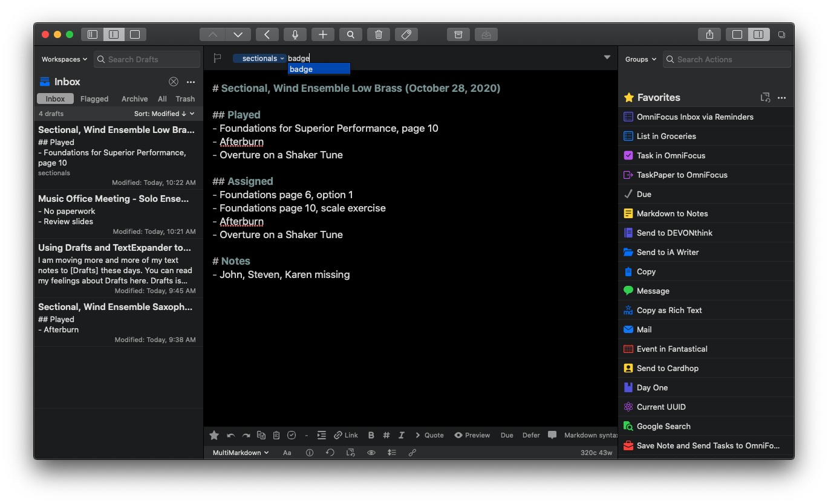Change the Sort: Modified option

point(165,114)
